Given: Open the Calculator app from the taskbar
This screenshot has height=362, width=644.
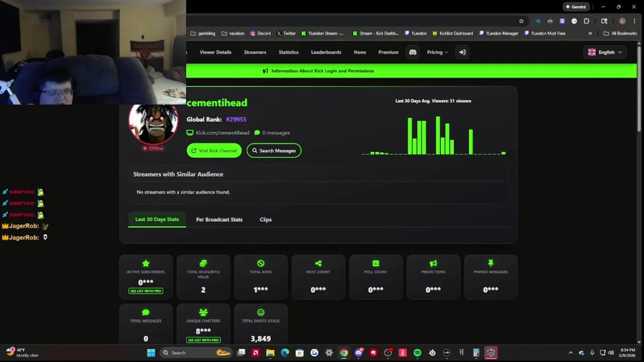Looking at the screenshot, I should coord(476,353).
